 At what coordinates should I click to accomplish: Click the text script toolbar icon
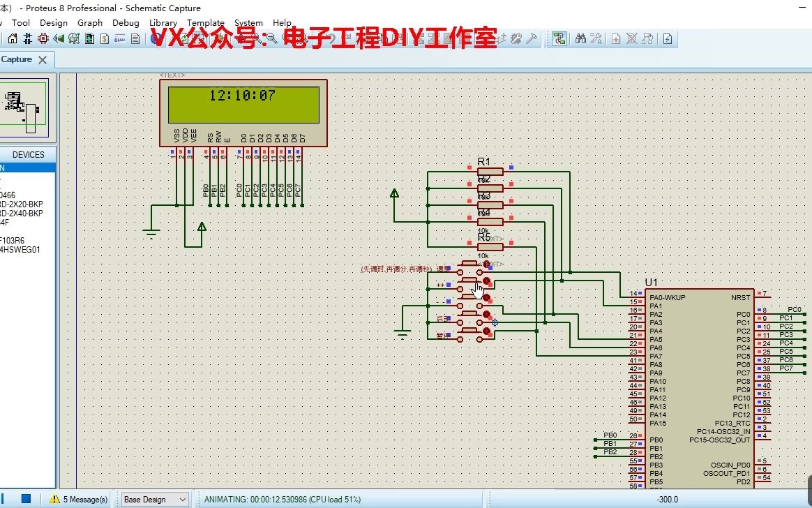tap(136, 38)
